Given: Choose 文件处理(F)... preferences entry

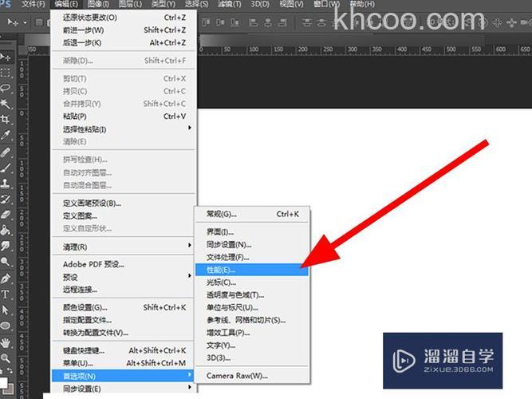Looking at the screenshot, I should click(x=252, y=257).
